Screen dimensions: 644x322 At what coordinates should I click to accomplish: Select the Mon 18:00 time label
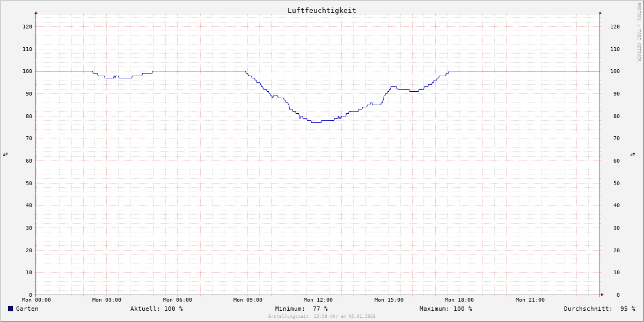tap(459, 300)
